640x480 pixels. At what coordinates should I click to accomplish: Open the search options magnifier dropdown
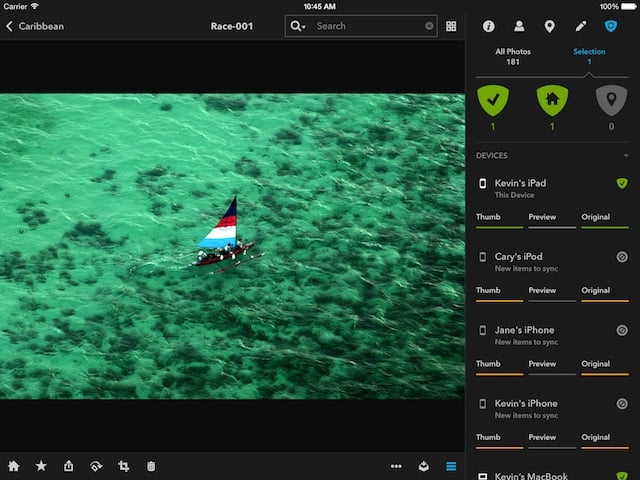point(298,26)
